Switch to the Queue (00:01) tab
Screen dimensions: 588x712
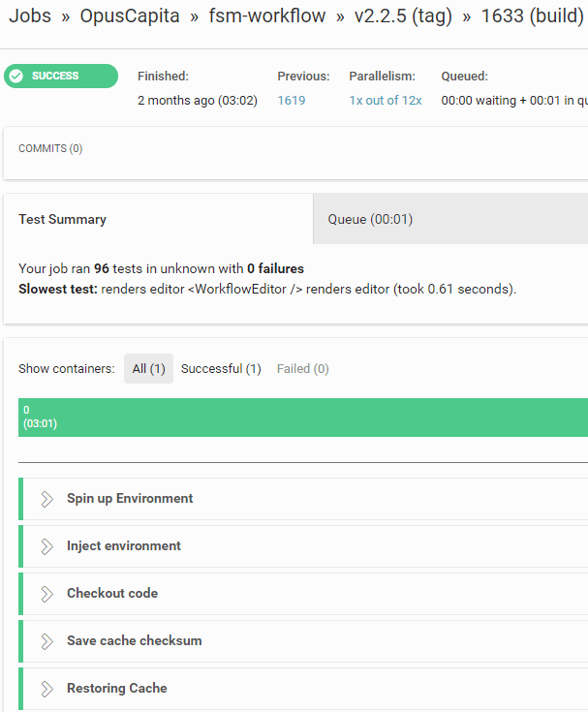pos(370,220)
